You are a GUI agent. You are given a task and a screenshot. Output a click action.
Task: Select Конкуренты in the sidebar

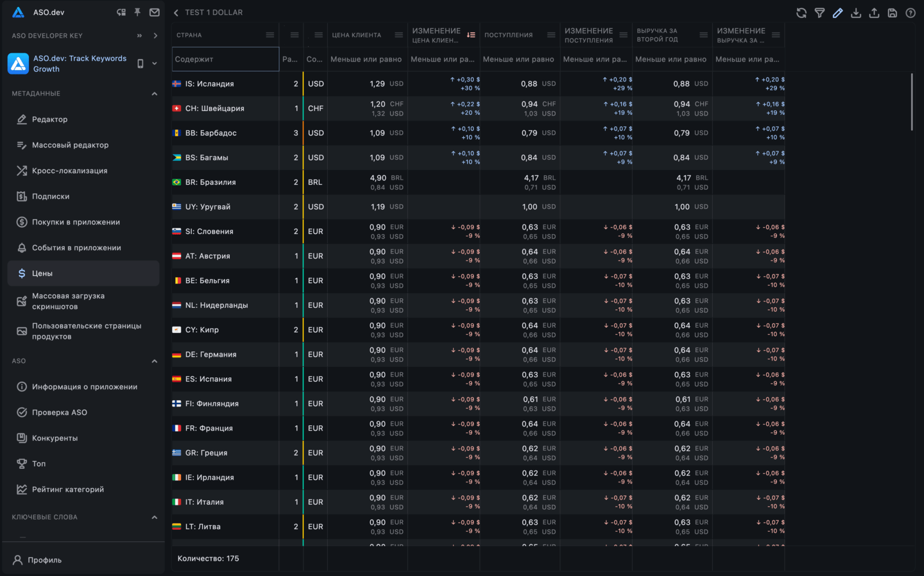coord(55,438)
